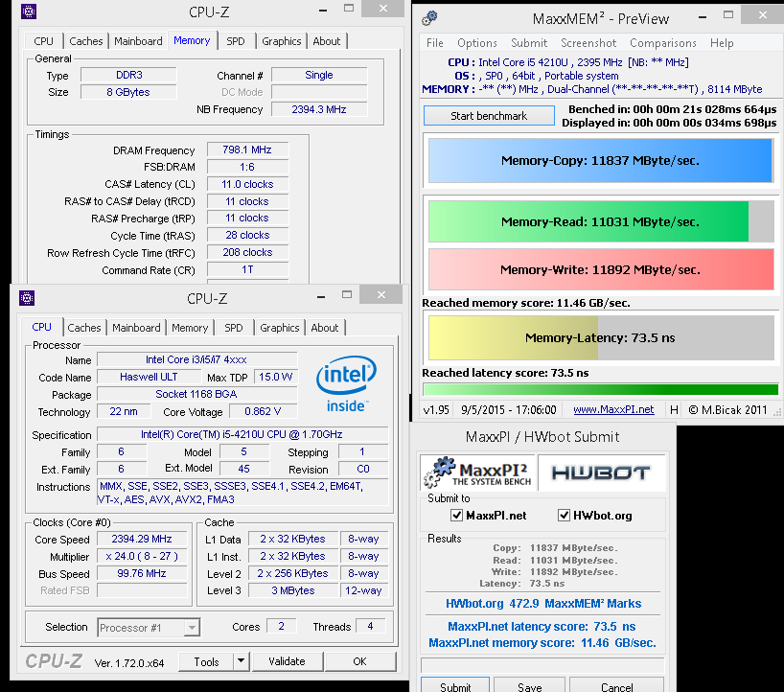Select SPD tab in top CPU-Z window

click(236, 41)
